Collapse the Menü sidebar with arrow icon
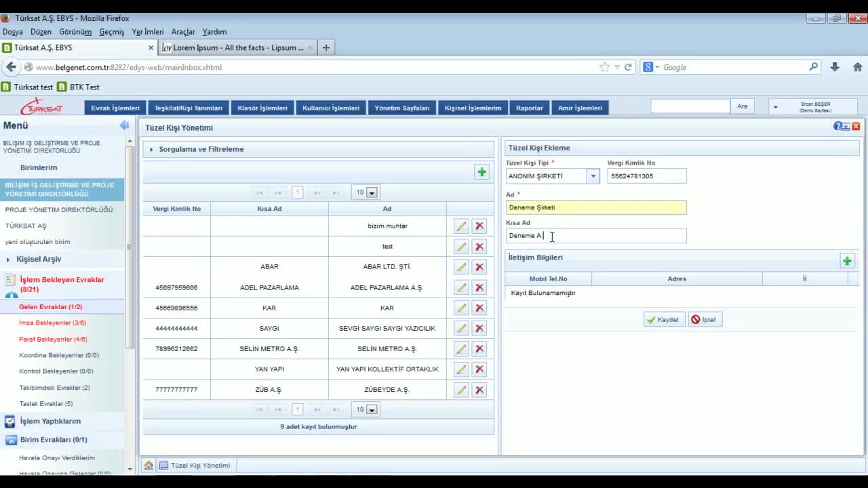This screenshot has width=868, height=488. pos(124,125)
